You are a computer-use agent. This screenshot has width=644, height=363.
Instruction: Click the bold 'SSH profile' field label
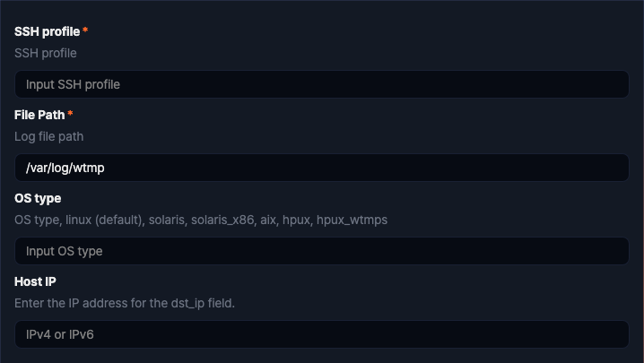(47, 31)
